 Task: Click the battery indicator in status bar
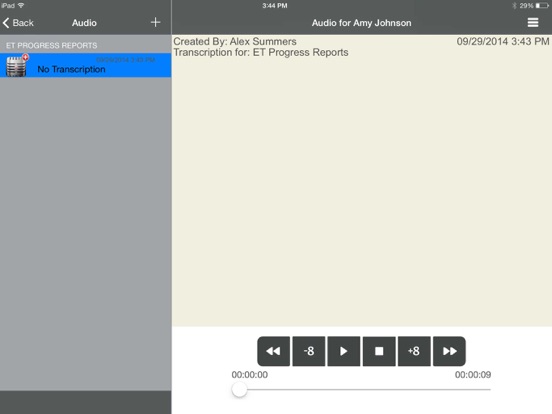[542, 6]
